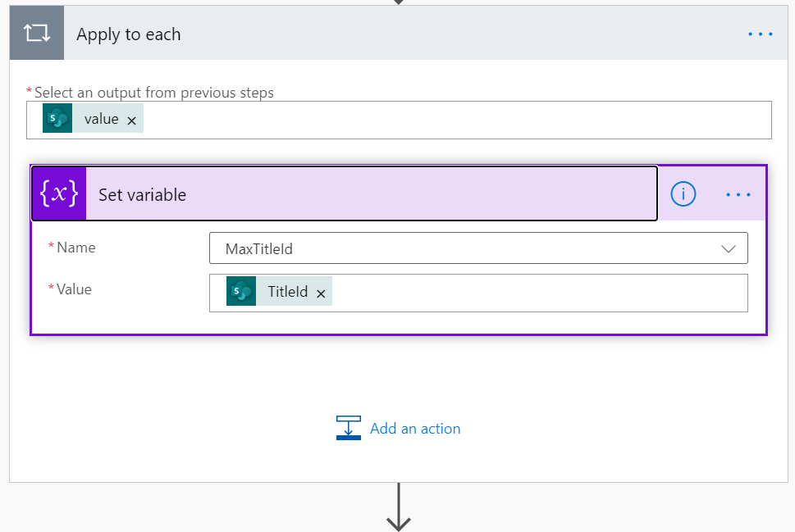This screenshot has height=532, width=795.
Task: Click the SharePoint icon on value token
Action: (57, 119)
